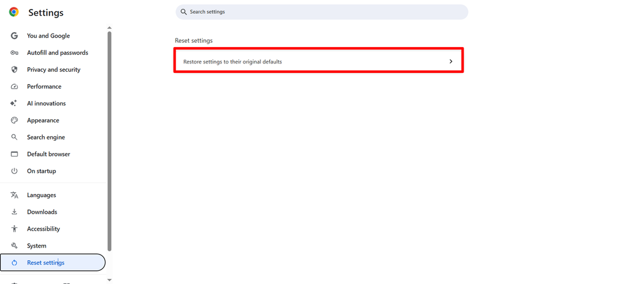The width and height of the screenshot is (644, 284).
Task: Click the Downloads arrow icon
Action: tap(14, 212)
